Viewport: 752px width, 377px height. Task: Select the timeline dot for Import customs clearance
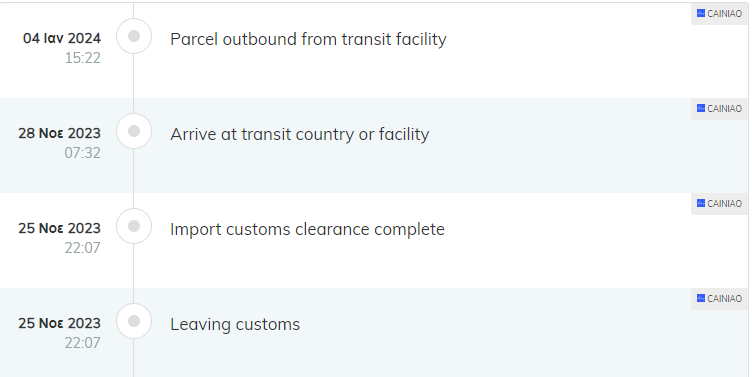click(134, 226)
